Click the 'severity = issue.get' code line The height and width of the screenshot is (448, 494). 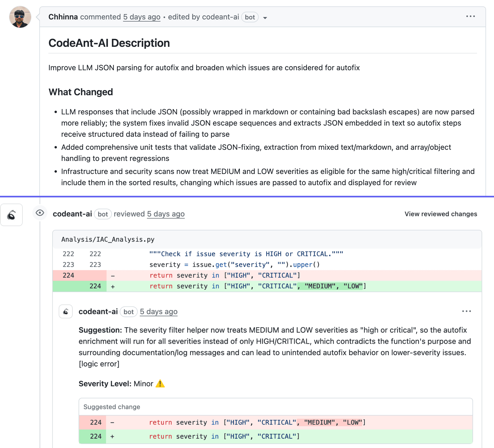click(x=235, y=265)
